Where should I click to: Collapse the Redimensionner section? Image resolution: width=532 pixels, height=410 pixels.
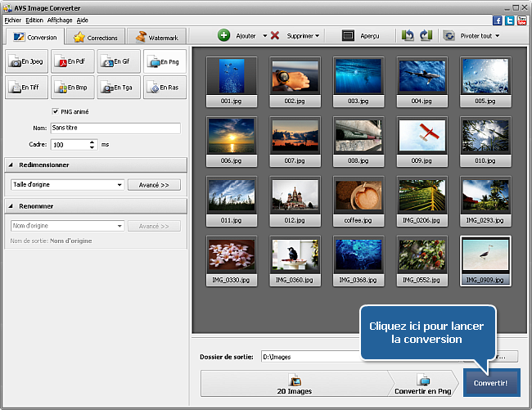point(11,164)
